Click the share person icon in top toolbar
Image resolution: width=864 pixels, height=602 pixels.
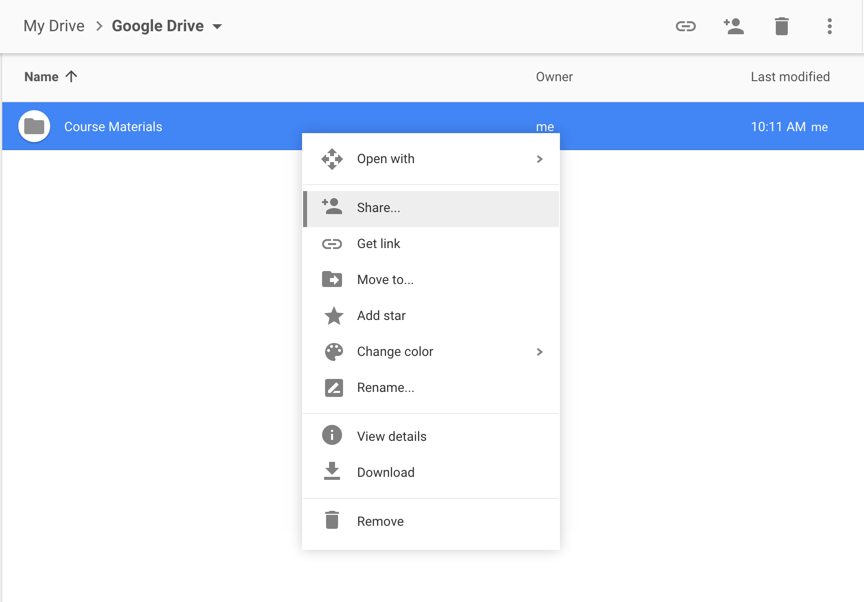point(733,26)
